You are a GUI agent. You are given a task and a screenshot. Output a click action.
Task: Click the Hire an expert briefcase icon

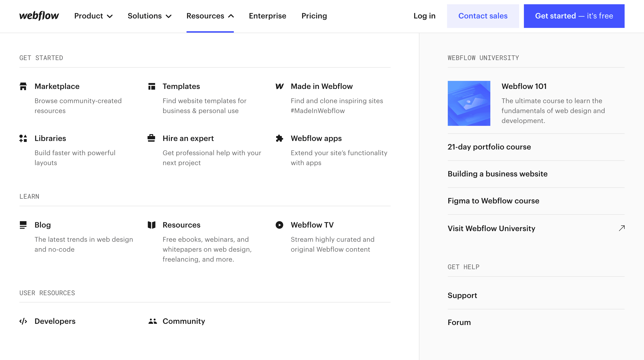pyautogui.click(x=151, y=138)
